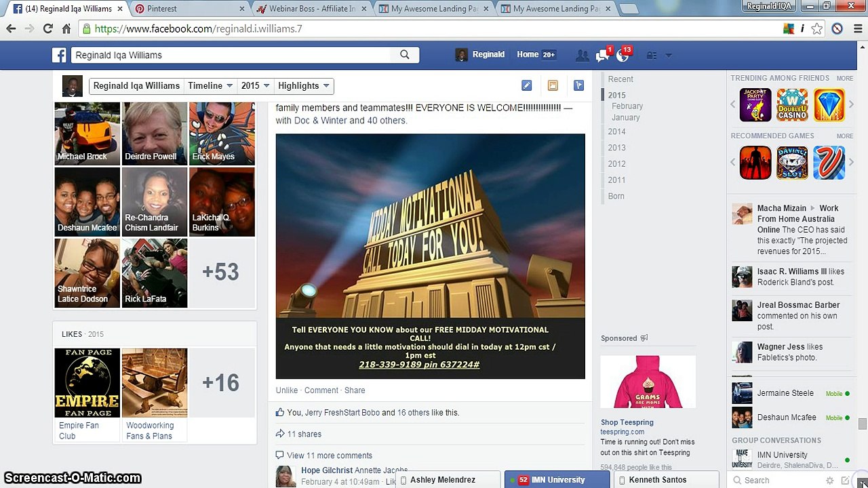Open Deirdre Powell friend thumbnail

[x=155, y=134]
